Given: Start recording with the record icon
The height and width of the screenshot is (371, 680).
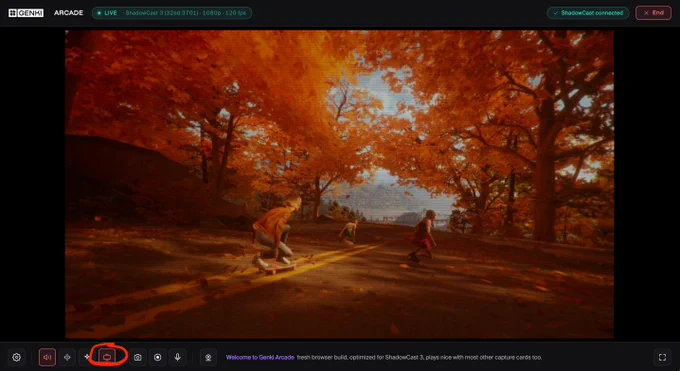Looking at the screenshot, I should [x=157, y=357].
